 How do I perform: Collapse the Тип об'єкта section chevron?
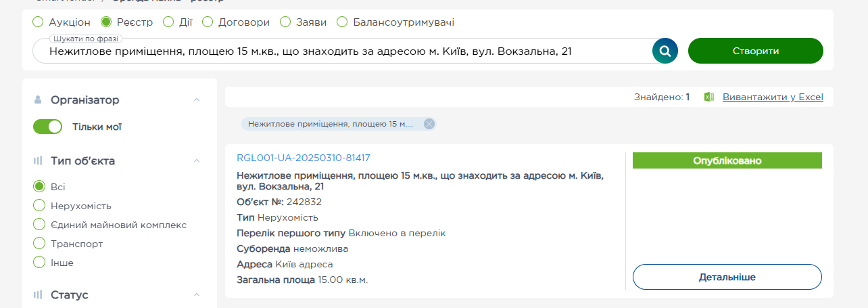[197, 161]
